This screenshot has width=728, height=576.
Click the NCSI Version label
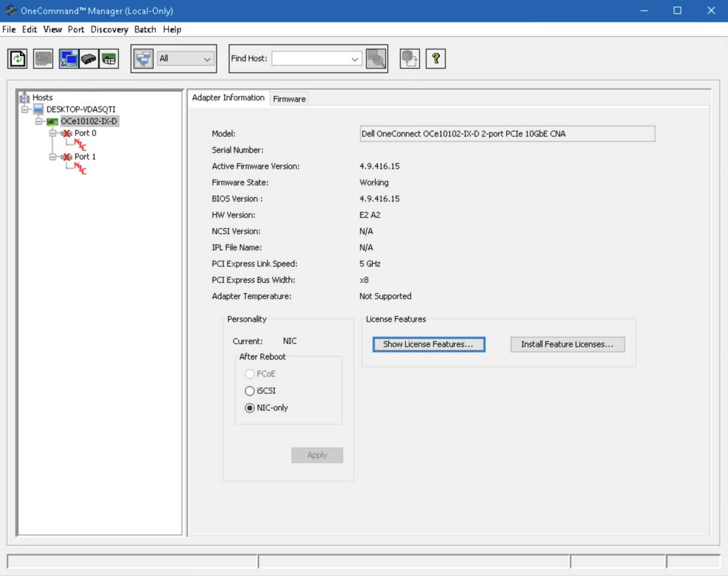click(x=236, y=231)
